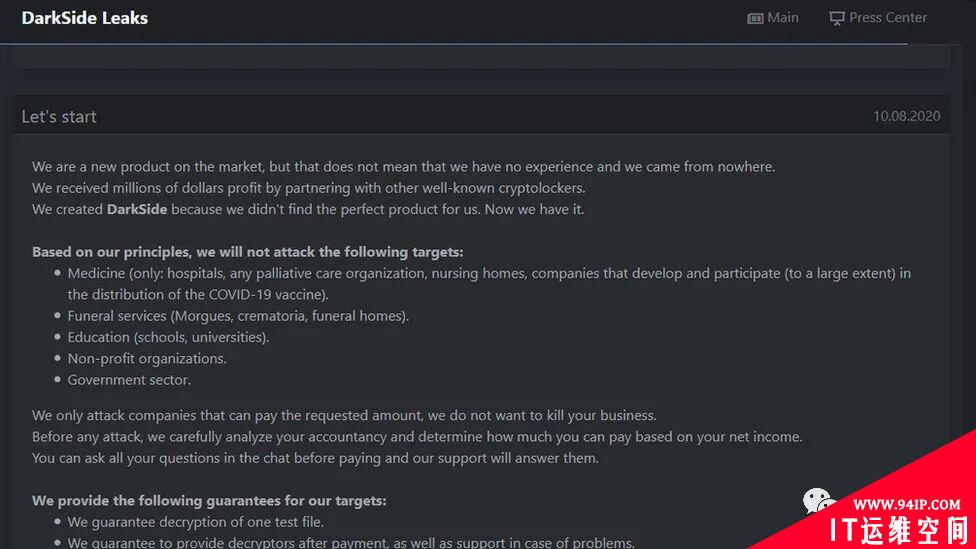Click the 10.08.2020 post date
This screenshot has width=976, height=549.
[x=906, y=116]
